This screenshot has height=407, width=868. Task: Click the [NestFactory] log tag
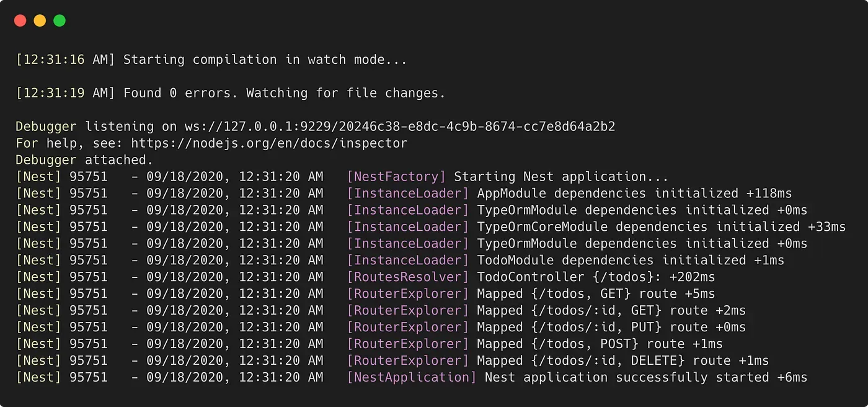(x=396, y=177)
